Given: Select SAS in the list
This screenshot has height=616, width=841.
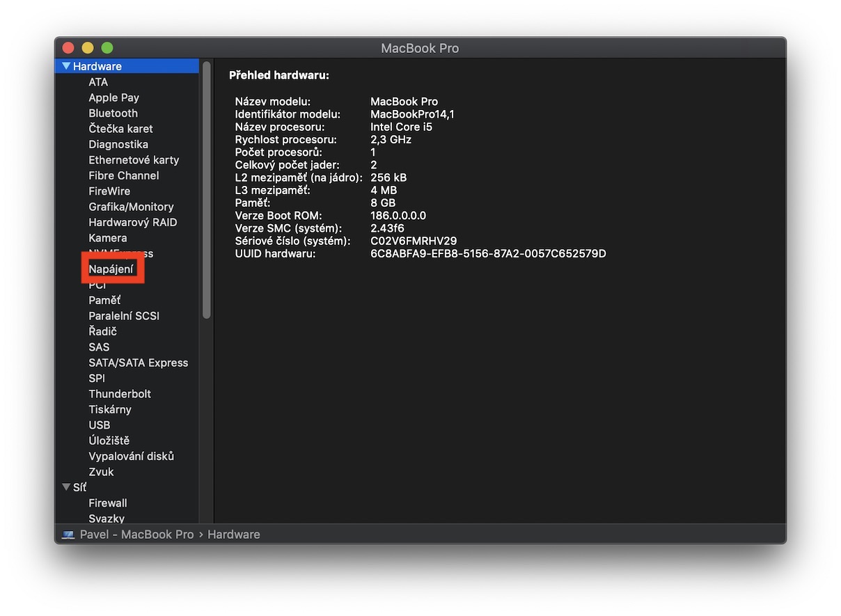Looking at the screenshot, I should click(x=99, y=347).
